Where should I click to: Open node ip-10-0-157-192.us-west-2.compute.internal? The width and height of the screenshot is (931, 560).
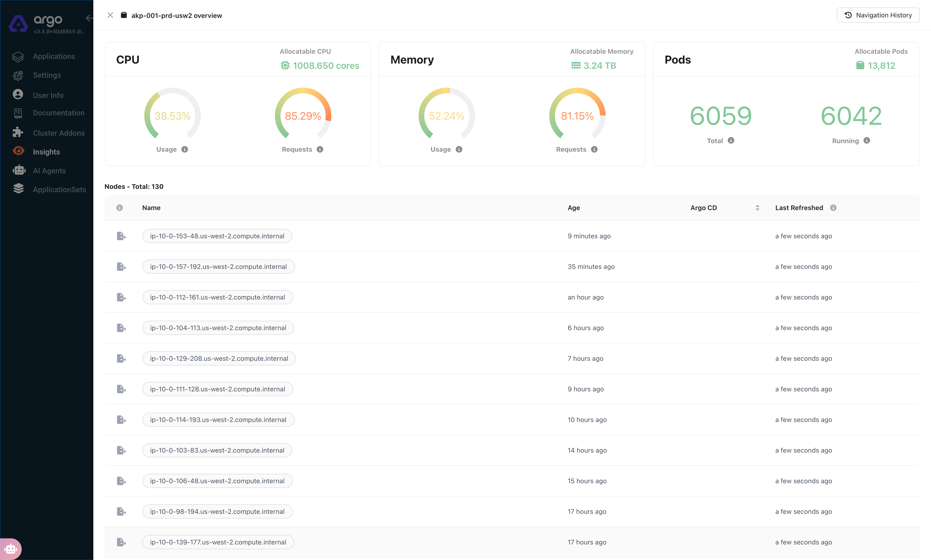click(218, 266)
